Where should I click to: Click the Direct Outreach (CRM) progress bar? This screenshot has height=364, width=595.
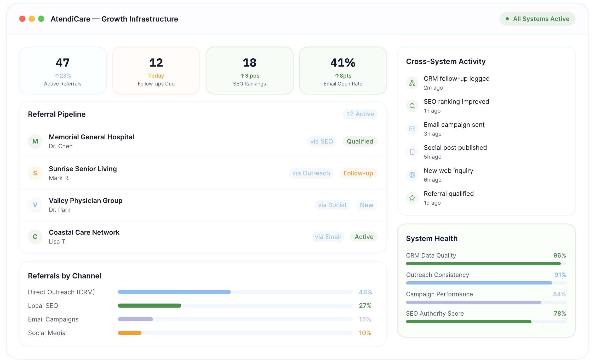(x=235, y=292)
